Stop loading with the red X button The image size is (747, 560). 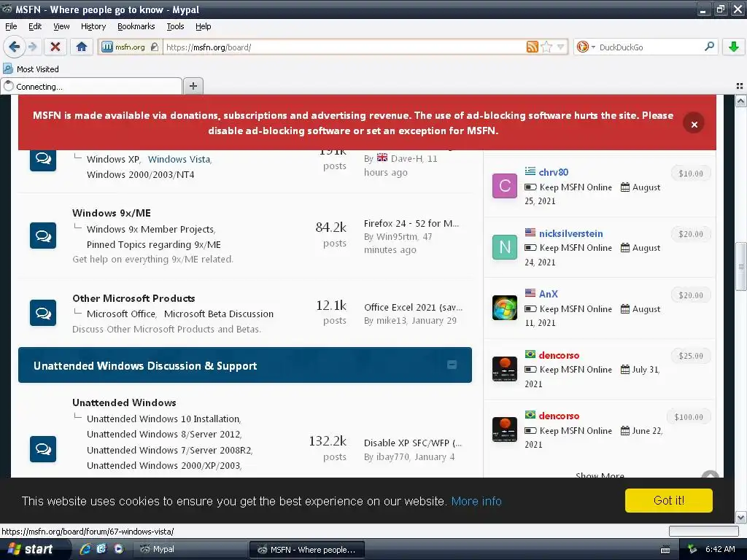(55, 47)
